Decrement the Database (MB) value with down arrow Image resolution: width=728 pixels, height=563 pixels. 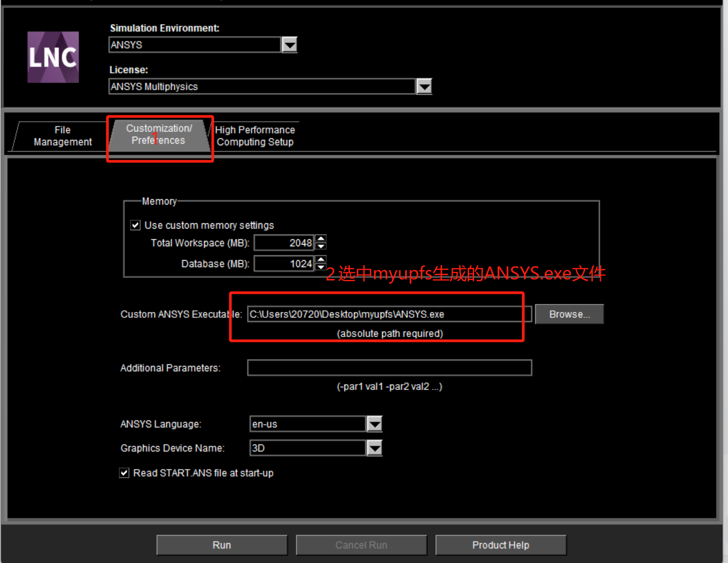pos(320,267)
